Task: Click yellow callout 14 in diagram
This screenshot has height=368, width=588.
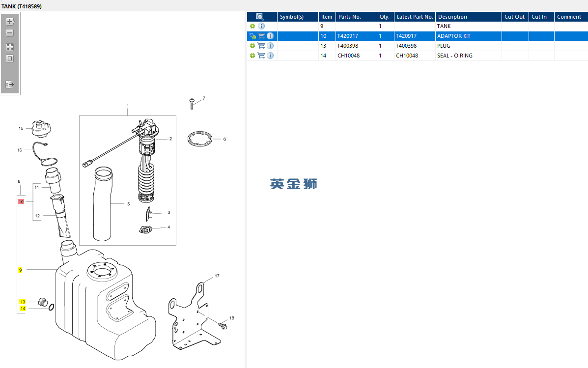Action: coord(23,309)
